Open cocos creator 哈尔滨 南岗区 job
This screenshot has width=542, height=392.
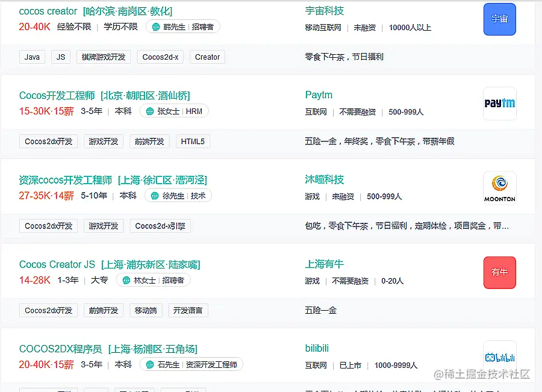pos(95,11)
